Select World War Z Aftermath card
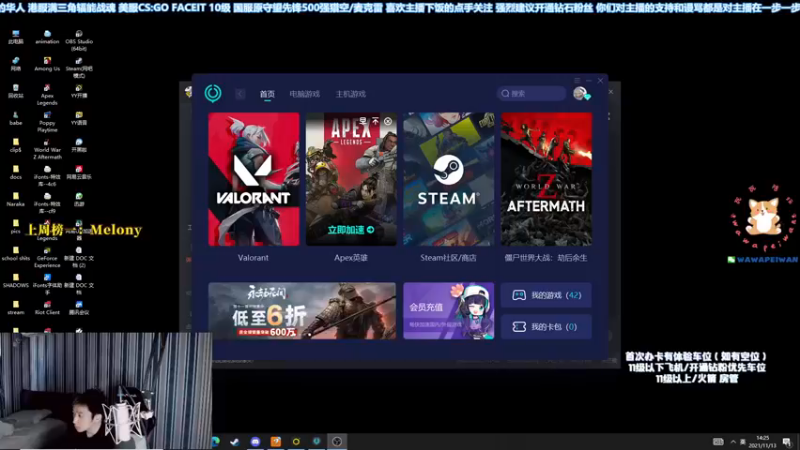This screenshot has height=450, width=800. pos(546,179)
